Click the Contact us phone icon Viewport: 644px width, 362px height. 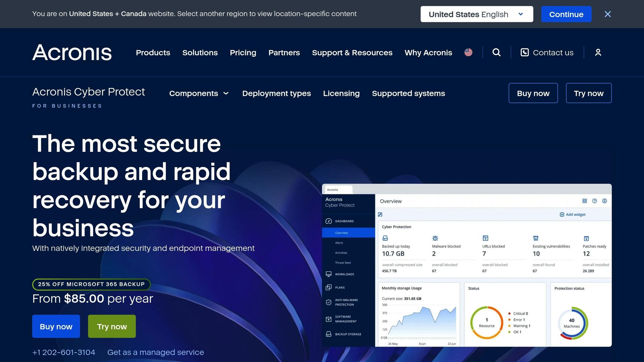pyautogui.click(x=525, y=52)
